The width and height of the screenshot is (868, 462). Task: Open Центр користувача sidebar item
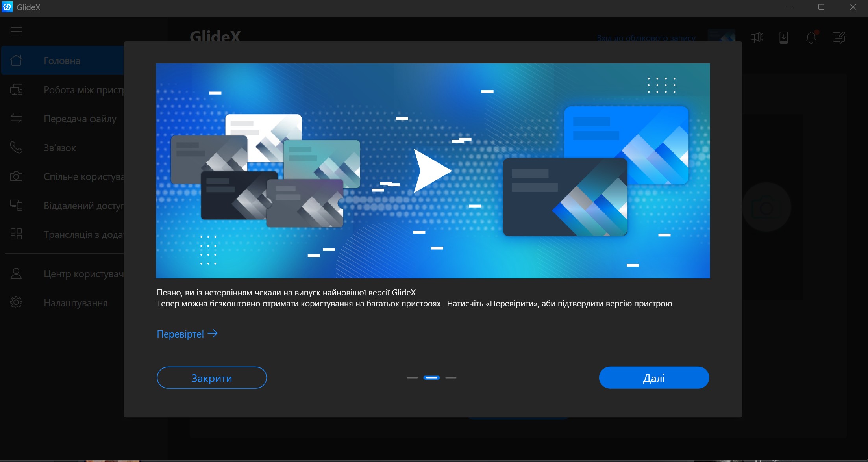(63, 274)
